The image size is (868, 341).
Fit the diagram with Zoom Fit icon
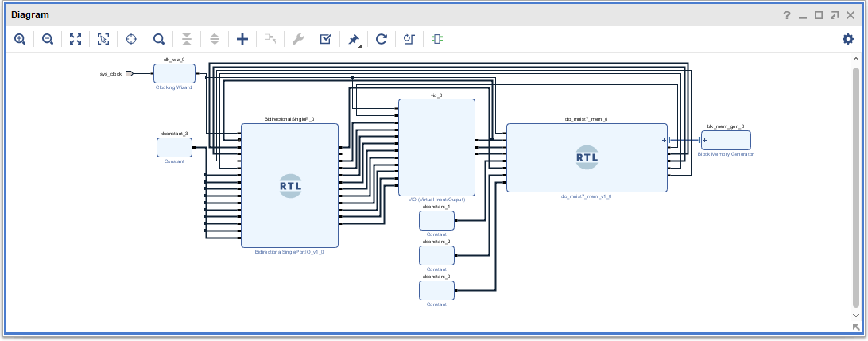coord(76,39)
